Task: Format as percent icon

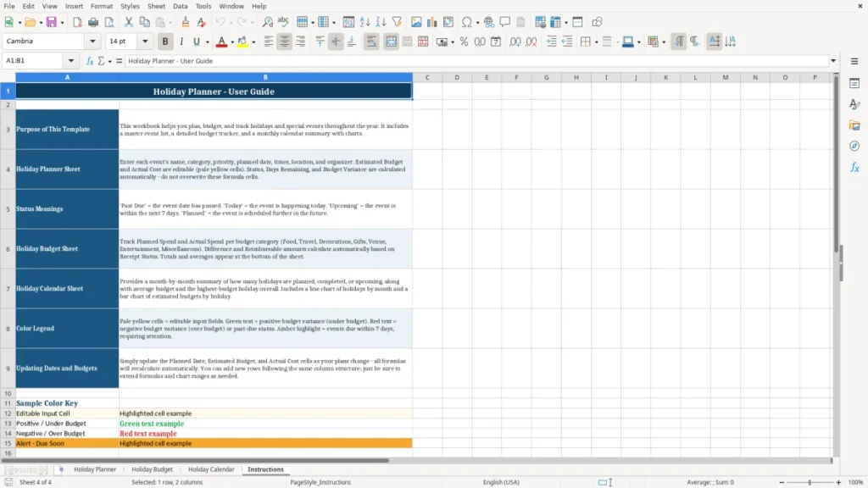Action: (x=464, y=42)
